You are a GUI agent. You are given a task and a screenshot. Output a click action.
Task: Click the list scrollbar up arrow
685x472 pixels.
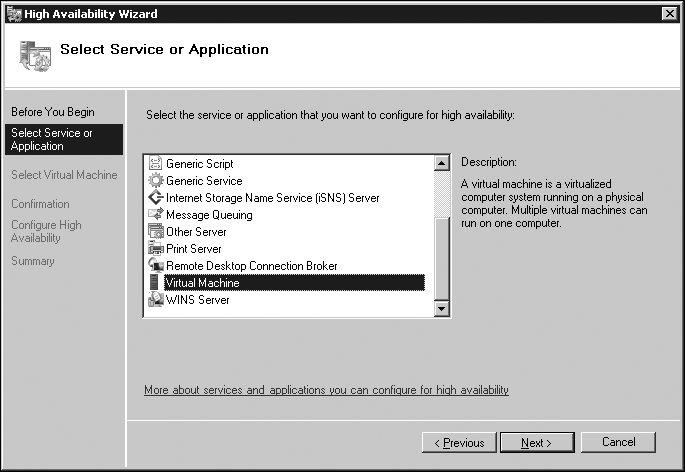pos(442,163)
